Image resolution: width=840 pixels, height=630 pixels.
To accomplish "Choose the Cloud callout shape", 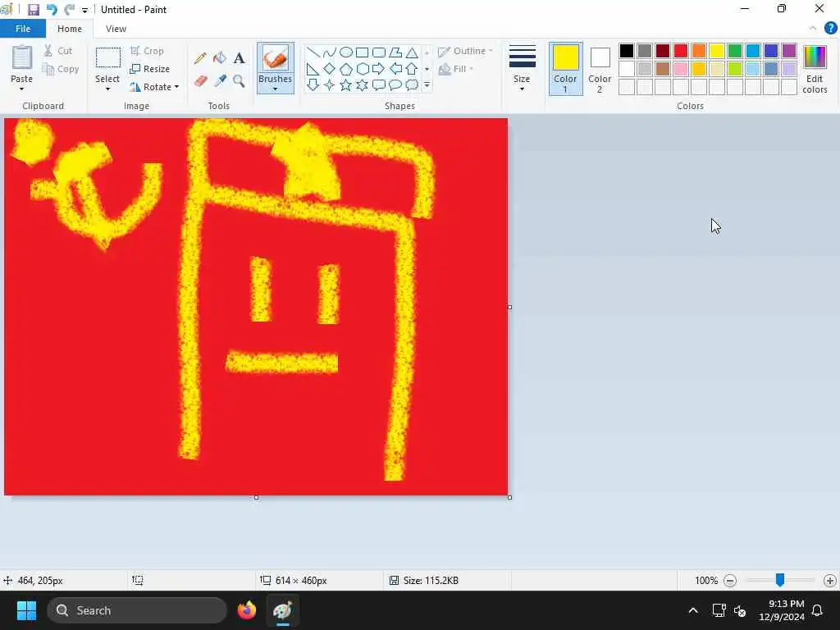I will (412, 84).
